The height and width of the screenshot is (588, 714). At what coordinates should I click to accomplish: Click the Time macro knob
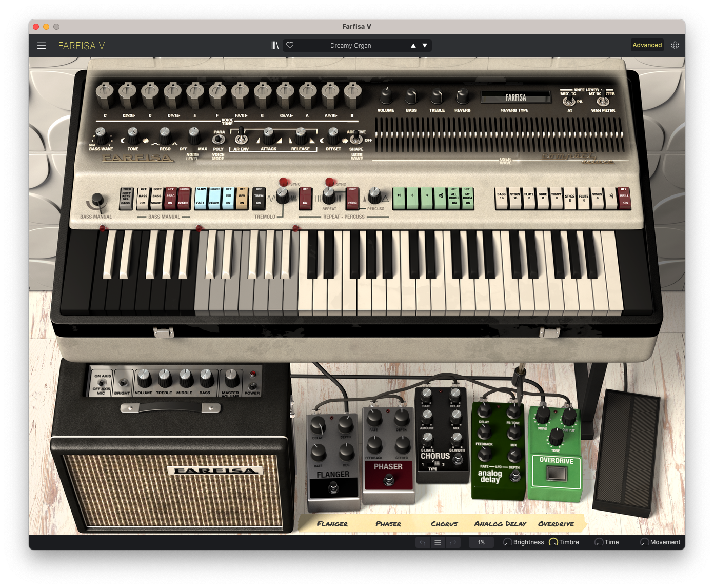coord(599,542)
